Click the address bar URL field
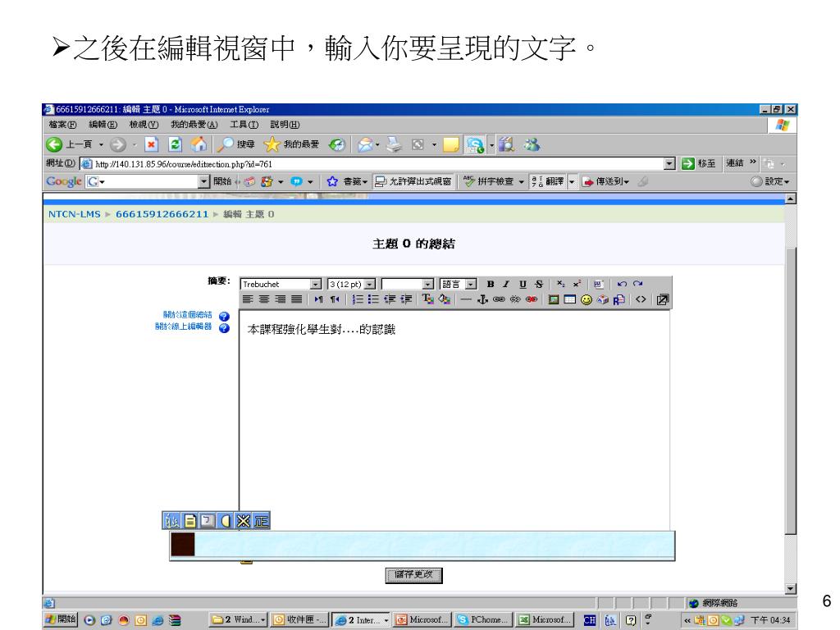Viewport: 840px width, 630px height. (x=379, y=164)
